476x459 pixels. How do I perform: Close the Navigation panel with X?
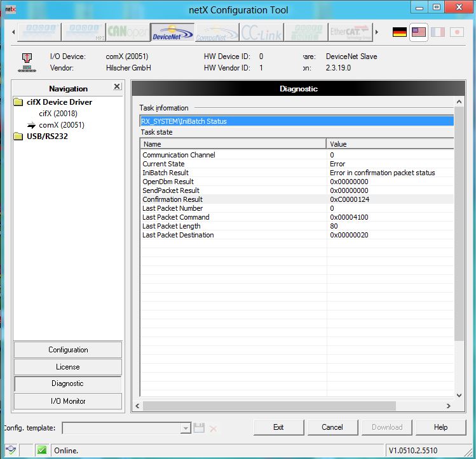(117, 87)
